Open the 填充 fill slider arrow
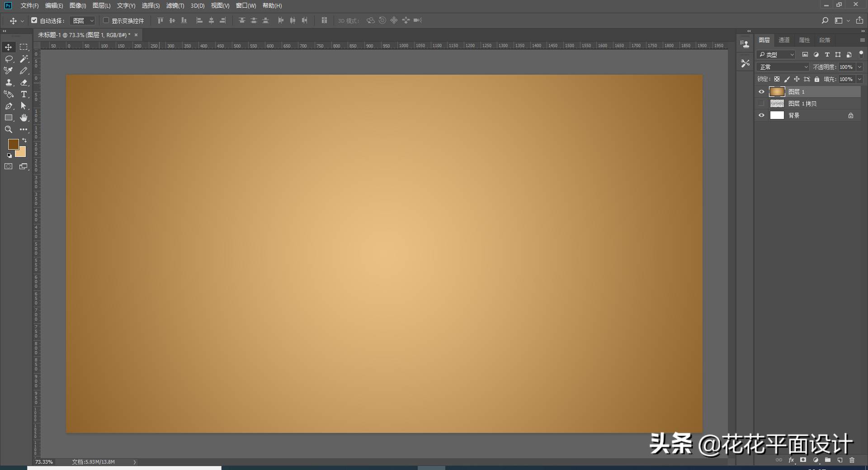The image size is (868, 470). 859,79
